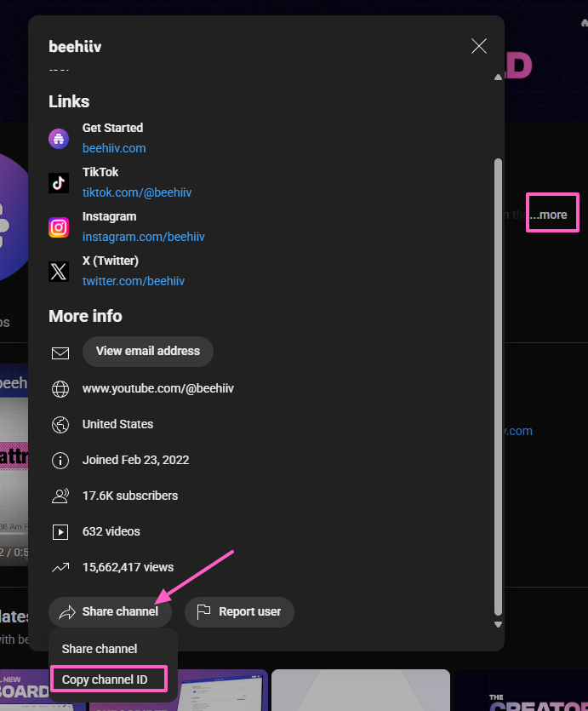Open the twitter.com/beehiiv link
This screenshot has width=588, height=711.
pyautogui.click(x=134, y=281)
